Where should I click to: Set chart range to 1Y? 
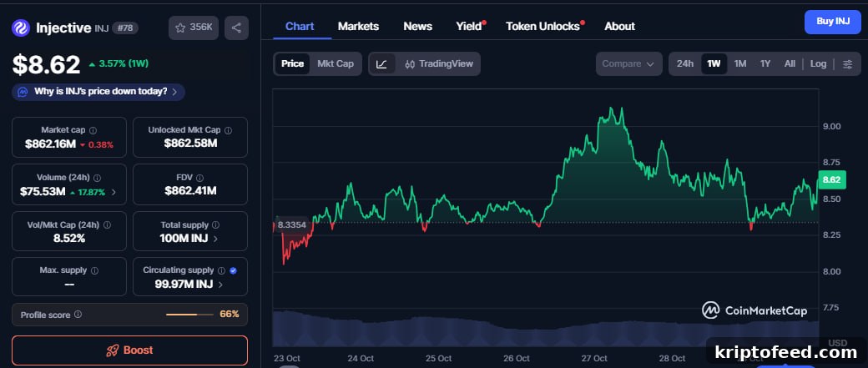click(765, 63)
